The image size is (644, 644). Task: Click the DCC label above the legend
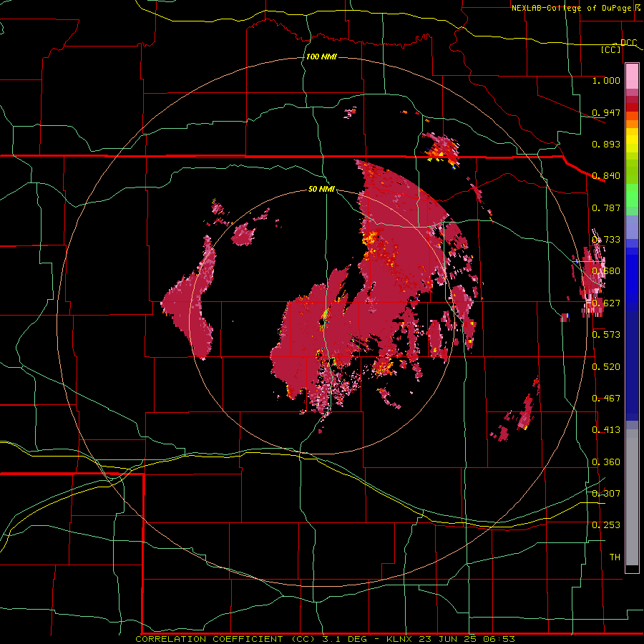(629, 43)
